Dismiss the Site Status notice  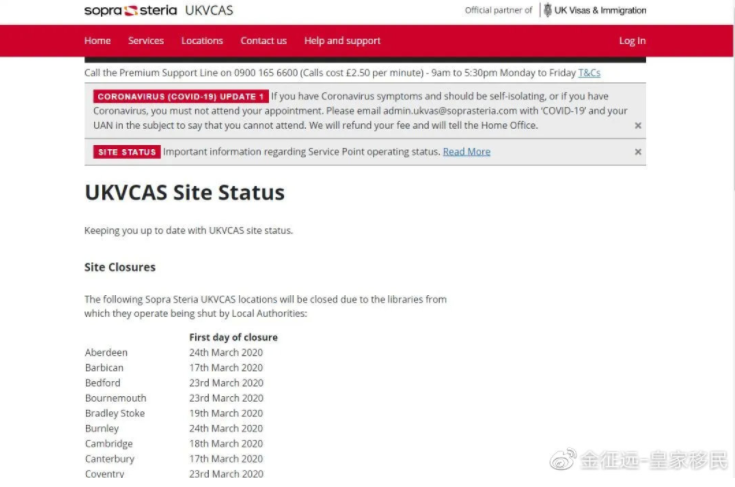[638, 151]
